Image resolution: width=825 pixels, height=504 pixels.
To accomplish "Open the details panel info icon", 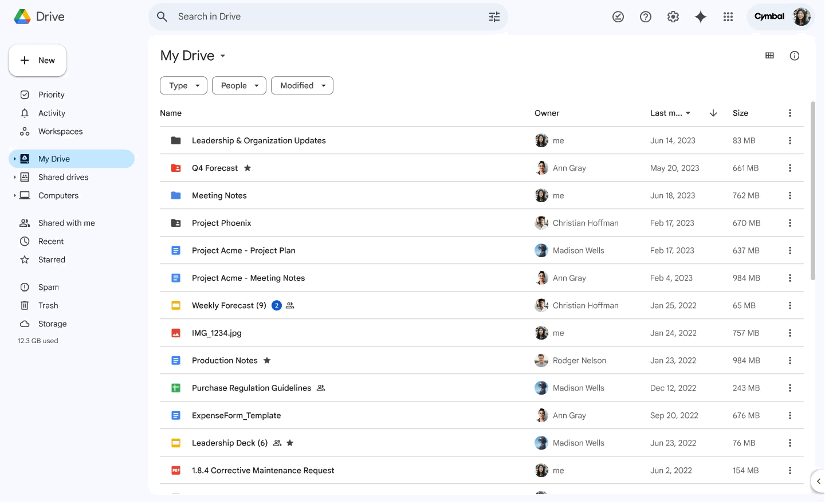I will pos(795,56).
